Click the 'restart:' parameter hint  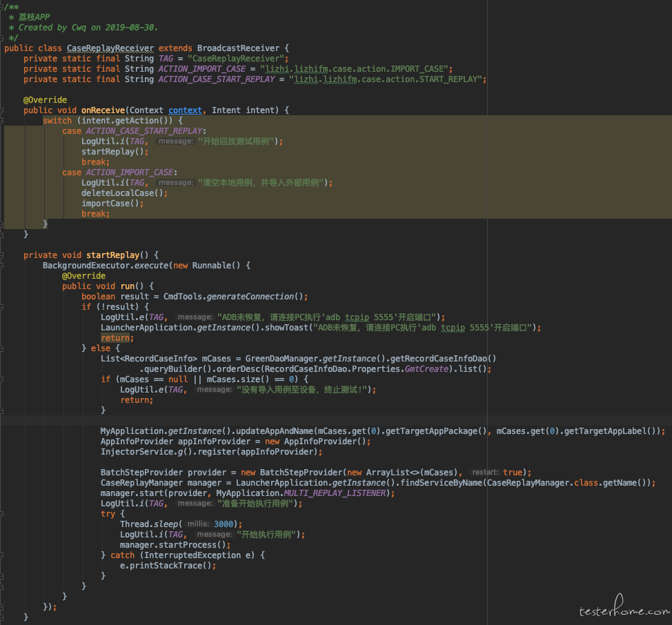[x=485, y=472]
